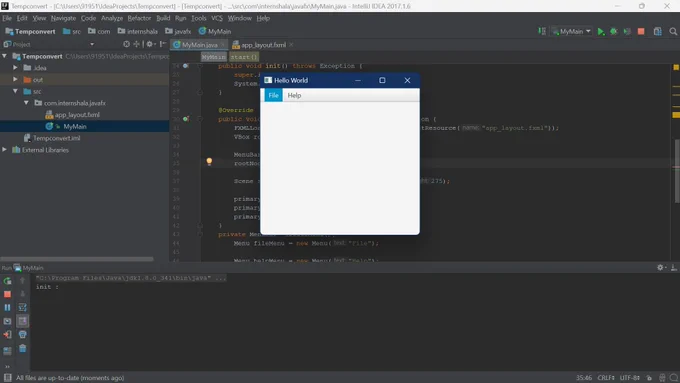Open the Refactor menu

[x=139, y=18]
